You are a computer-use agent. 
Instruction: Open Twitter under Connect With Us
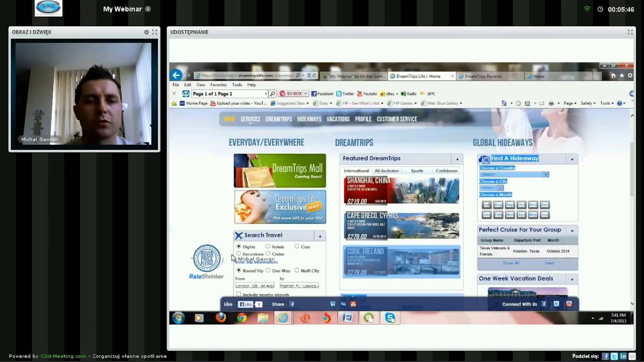[x=556, y=304]
